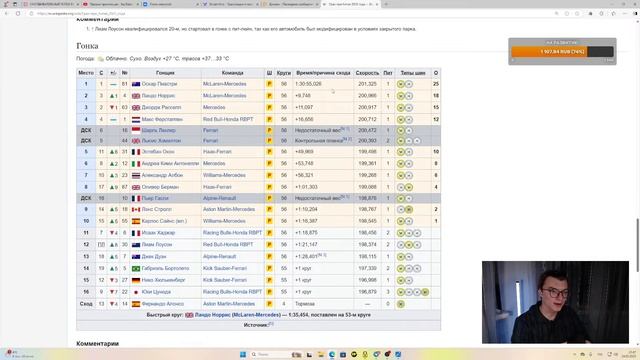Click the British flag beside Ландо Норрис in row 2

coord(136,96)
